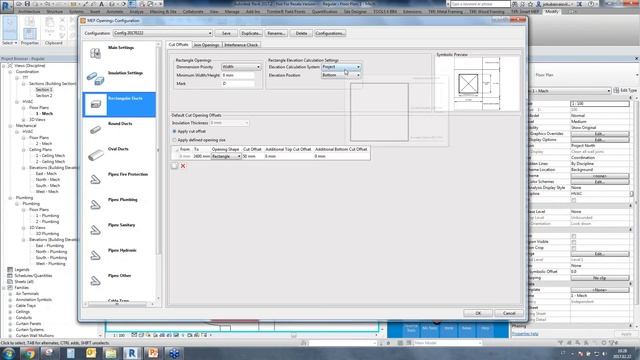Select 1 - Mech floor plan in browser
This screenshot has width=640, height=360.
(44, 113)
